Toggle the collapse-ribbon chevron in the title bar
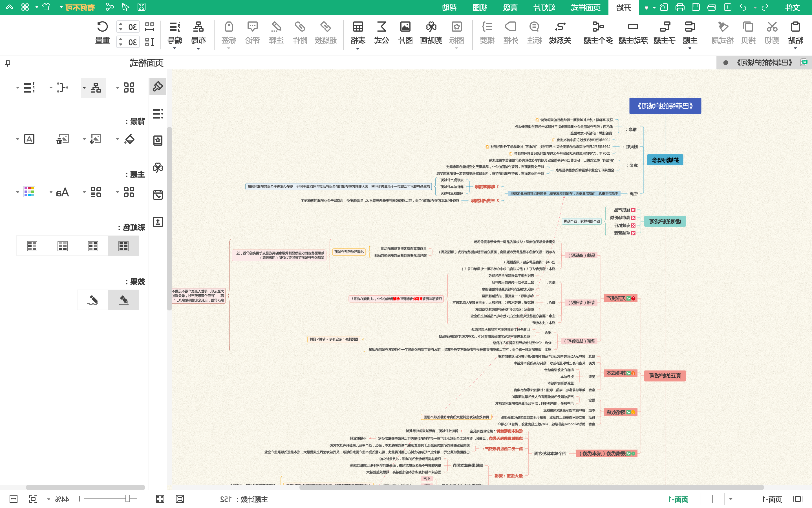This screenshot has width=812, height=508. (x=9, y=7)
